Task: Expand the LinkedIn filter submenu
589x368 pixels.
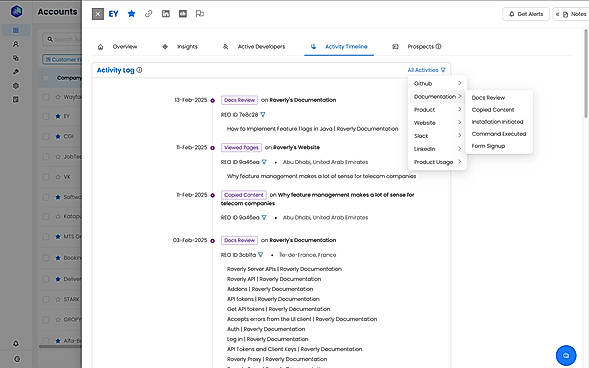Action: [437, 149]
